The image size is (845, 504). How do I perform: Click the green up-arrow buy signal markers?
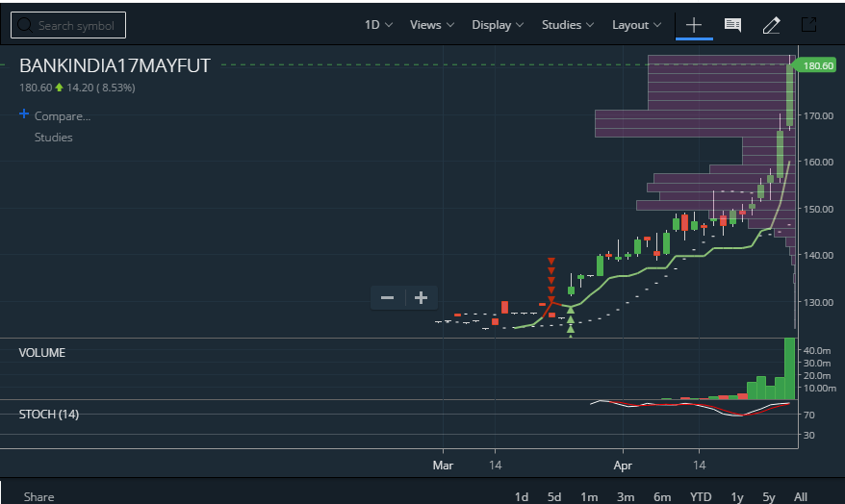pos(570,322)
